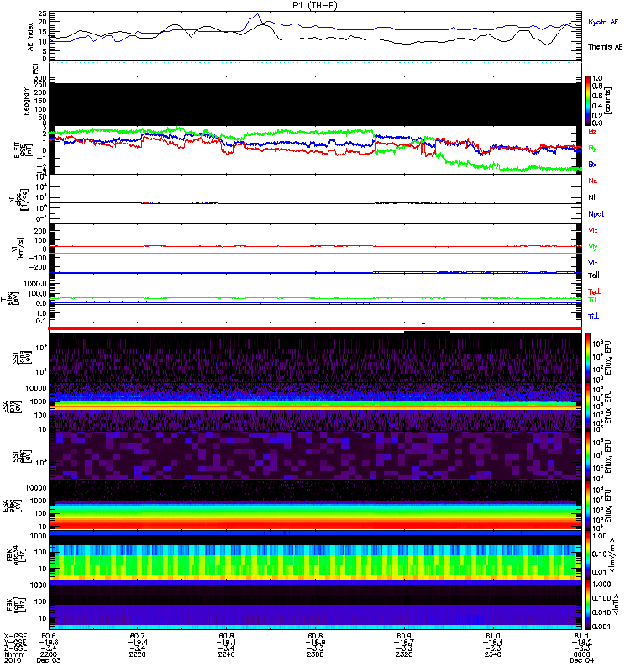Click the 2220 time tick label
630x672 pixels.
tap(138, 654)
